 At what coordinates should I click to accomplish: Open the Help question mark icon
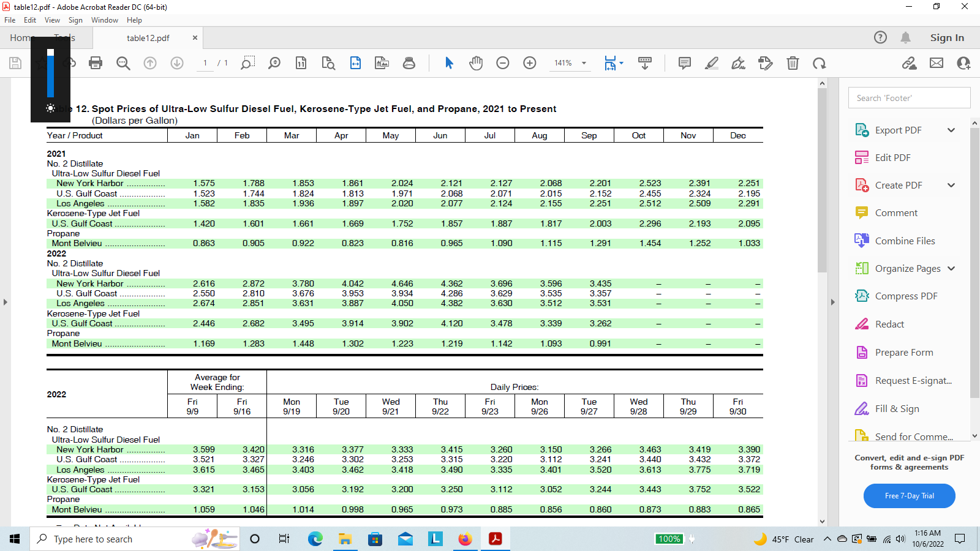(x=880, y=37)
